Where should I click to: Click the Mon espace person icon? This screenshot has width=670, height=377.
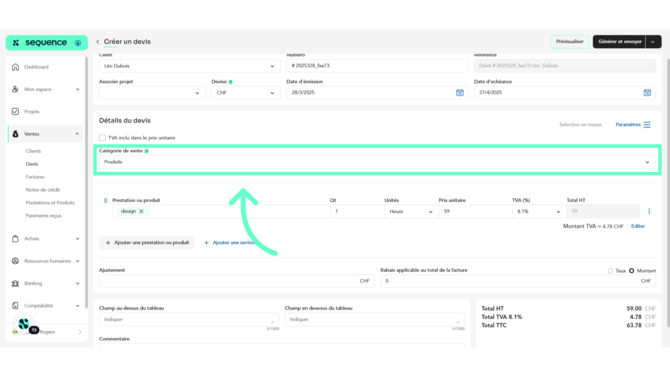coord(15,89)
